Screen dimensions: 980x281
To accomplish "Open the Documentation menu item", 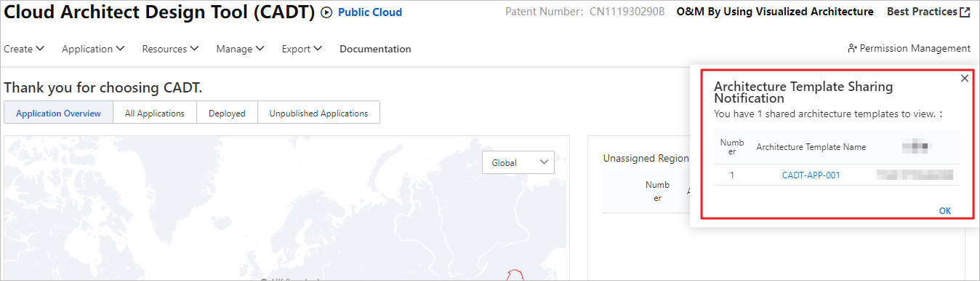I will coord(375,49).
